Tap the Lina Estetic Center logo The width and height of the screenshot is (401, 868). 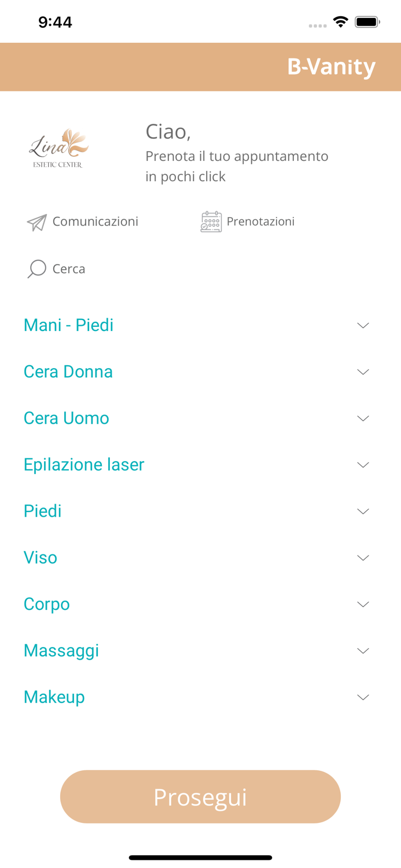pos(58,149)
